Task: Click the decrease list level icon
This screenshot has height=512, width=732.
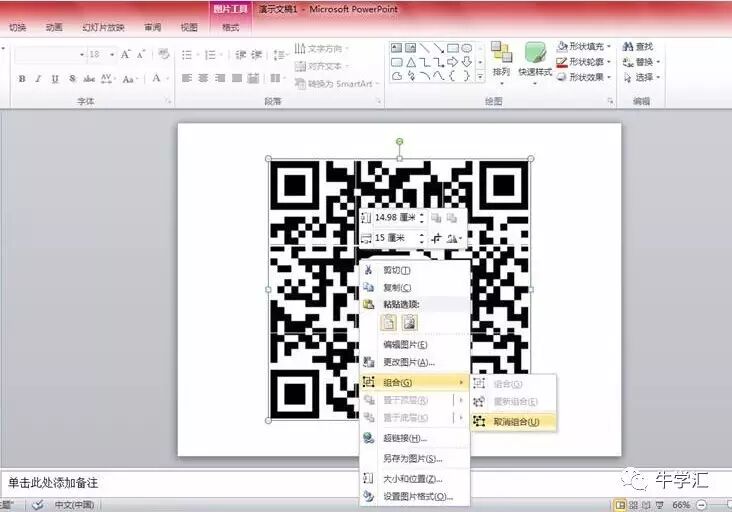Action: (x=240, y=55)
